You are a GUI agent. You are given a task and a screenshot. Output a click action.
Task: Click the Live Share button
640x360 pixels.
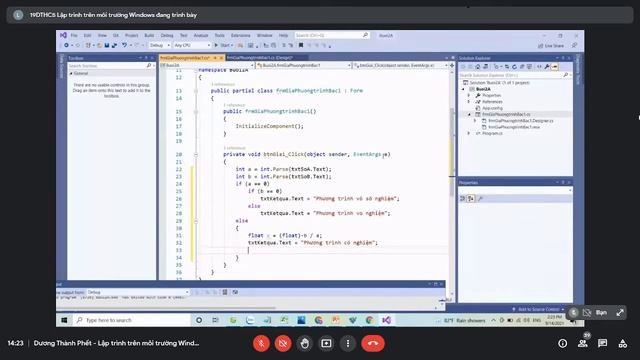[551, 46]
